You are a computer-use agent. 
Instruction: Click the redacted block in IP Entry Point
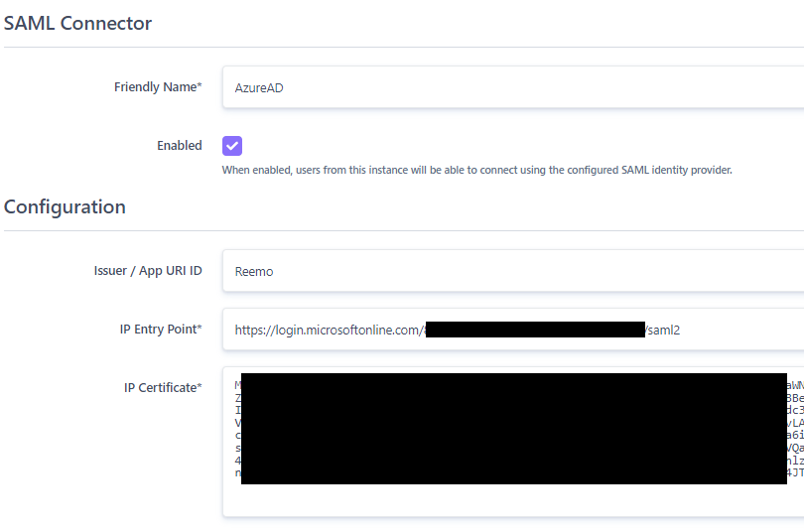(536, 330)
